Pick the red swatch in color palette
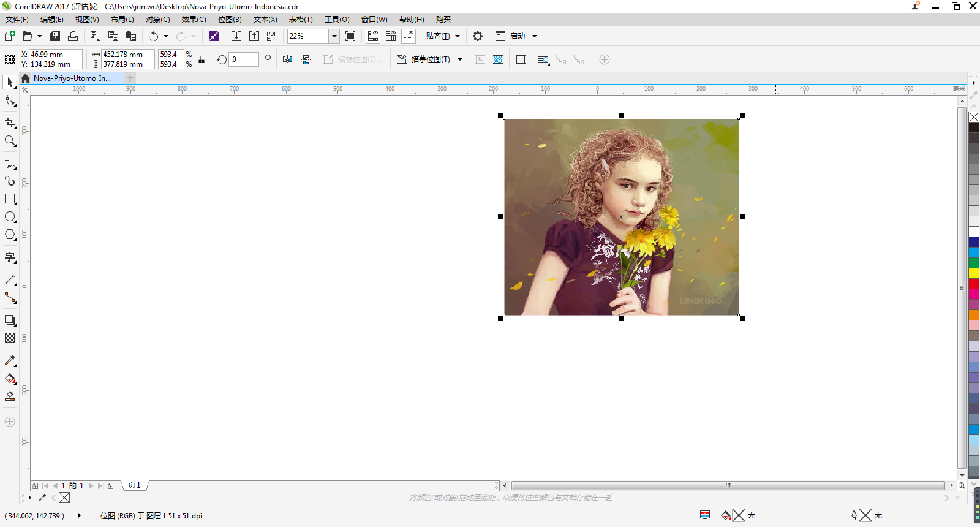980x527 pixels. pos(974,284)
